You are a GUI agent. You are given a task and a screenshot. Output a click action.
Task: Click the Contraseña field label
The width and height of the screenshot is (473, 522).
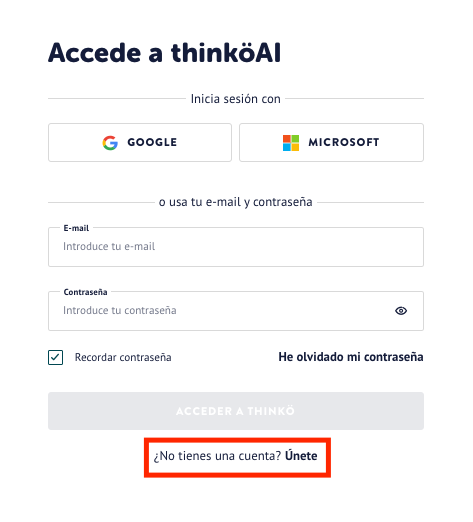[x=85, y=292]
